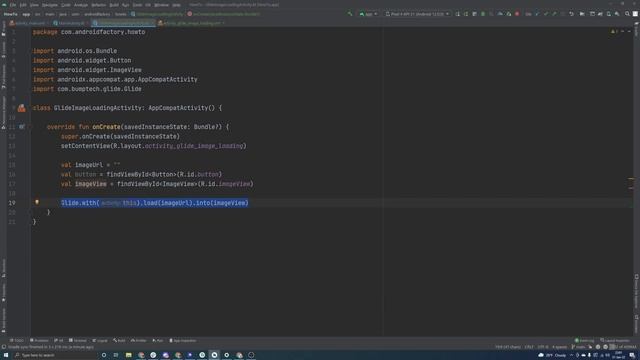640x360 pixels.
Task: Open the Windows notification center icon
Action: point(632,355)
